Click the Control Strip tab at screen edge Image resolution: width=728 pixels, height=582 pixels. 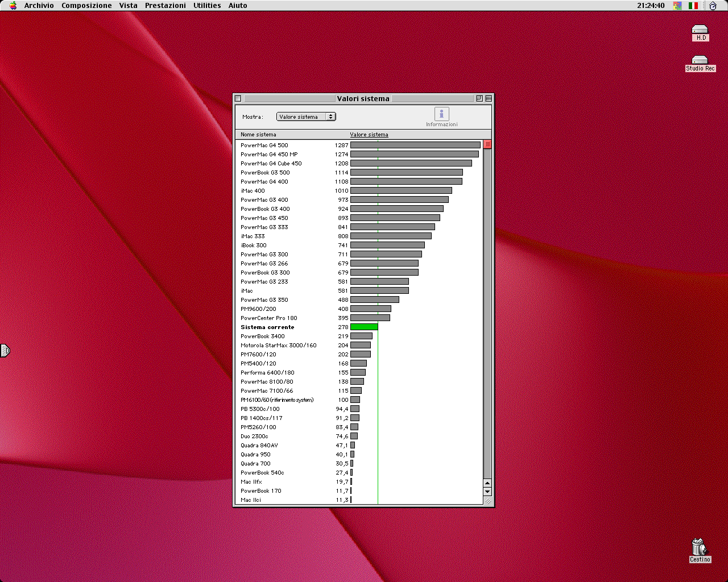pyautogui.click(x=5, y=351)
